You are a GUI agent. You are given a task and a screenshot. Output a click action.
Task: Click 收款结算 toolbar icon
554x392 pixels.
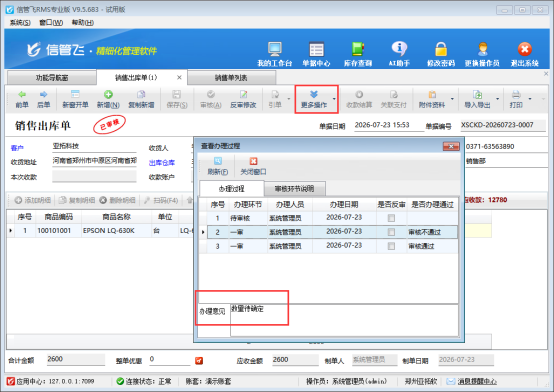pos(359,99)
